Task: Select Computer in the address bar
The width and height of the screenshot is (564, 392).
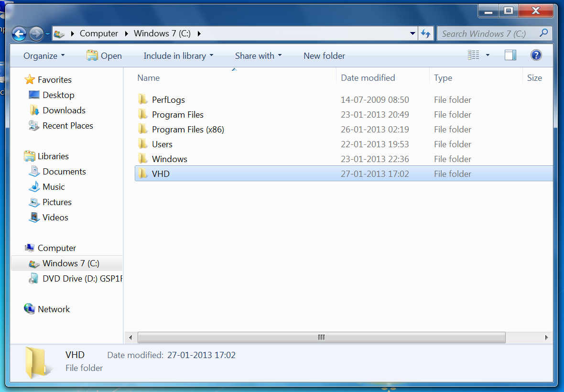Action: (x=98, y=33)
